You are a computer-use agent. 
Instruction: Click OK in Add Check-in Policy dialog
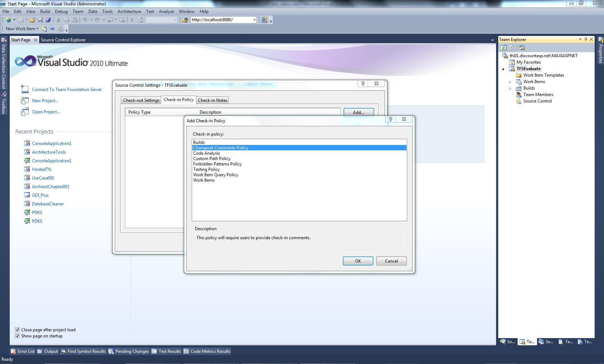[358, 261]
